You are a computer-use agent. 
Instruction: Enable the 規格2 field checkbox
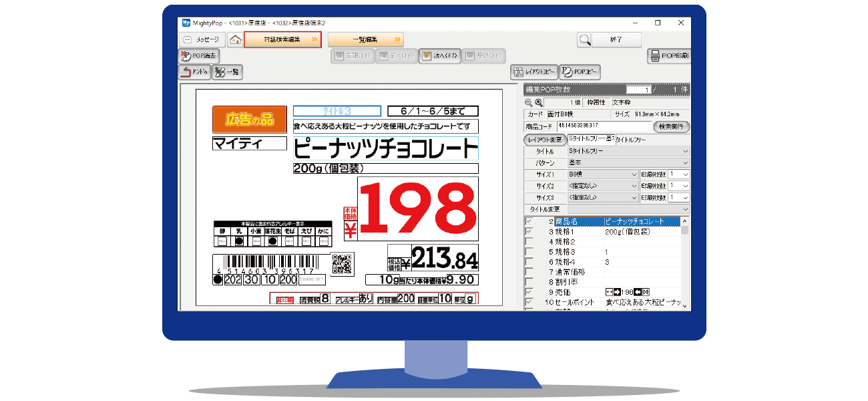[529, 241]
